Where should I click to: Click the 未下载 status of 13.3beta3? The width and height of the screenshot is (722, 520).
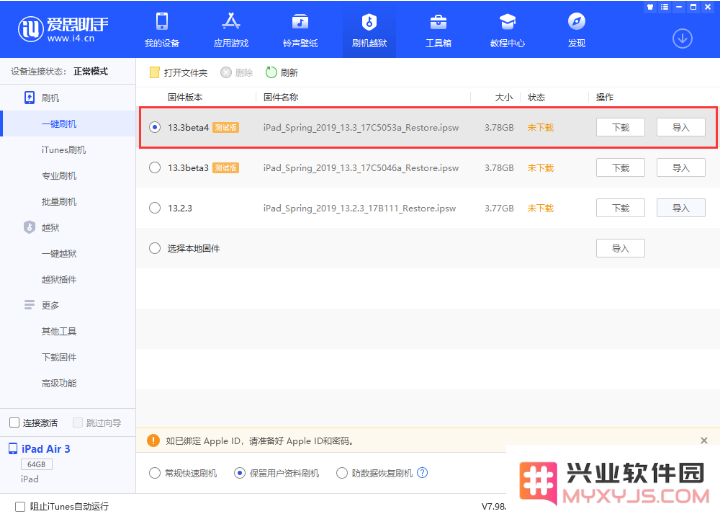(x=541, y=168)
